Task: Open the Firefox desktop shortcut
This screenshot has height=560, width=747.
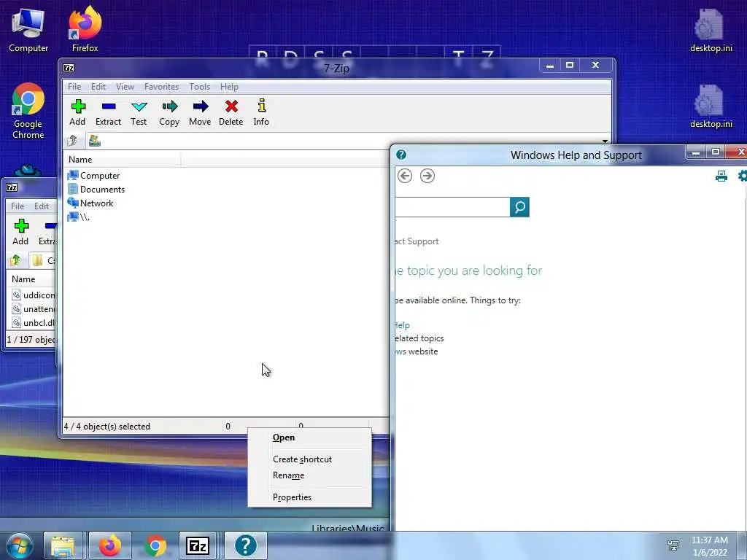Action: [x=85, y=28]
